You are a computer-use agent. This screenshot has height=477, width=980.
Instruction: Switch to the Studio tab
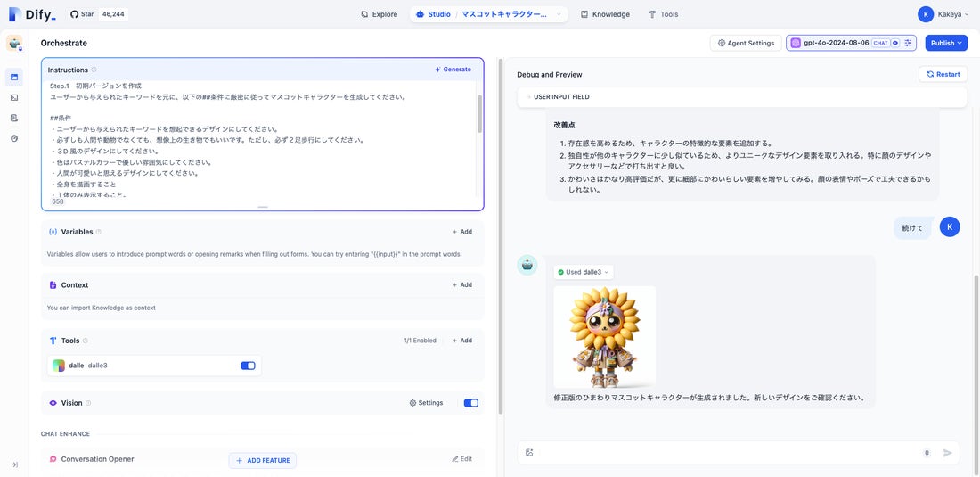[x=432, y=14]
